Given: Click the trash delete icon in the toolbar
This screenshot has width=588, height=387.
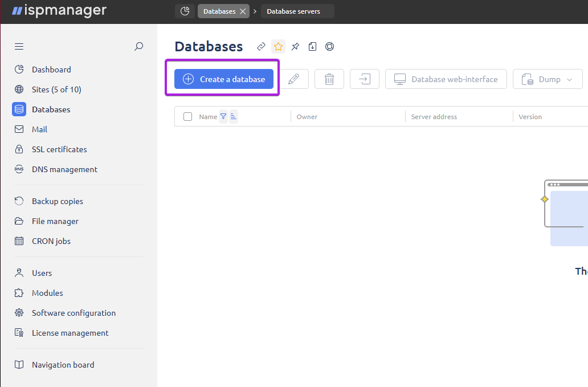Looking at the screenshot, I should click(x=329, y=79).
